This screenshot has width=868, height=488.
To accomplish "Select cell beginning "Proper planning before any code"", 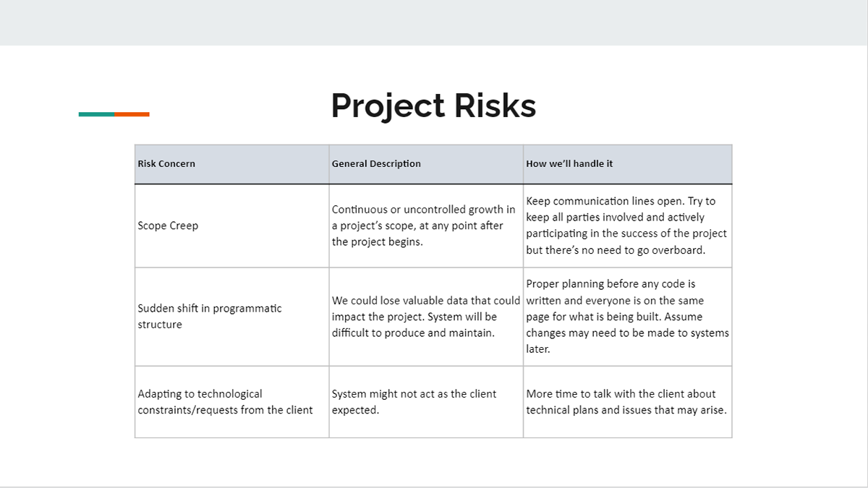I will point(626,317).
